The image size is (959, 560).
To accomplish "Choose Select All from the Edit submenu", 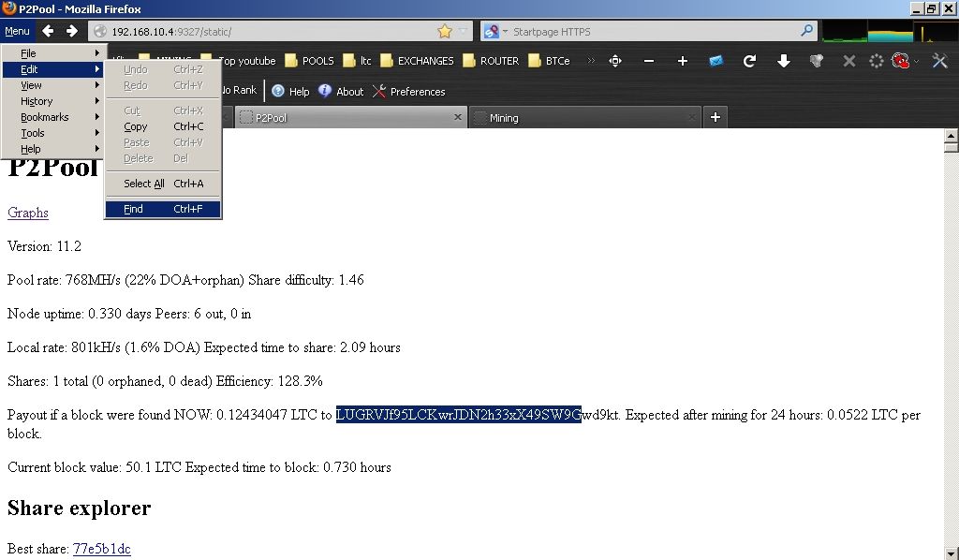I will click(x=163, y=184).
